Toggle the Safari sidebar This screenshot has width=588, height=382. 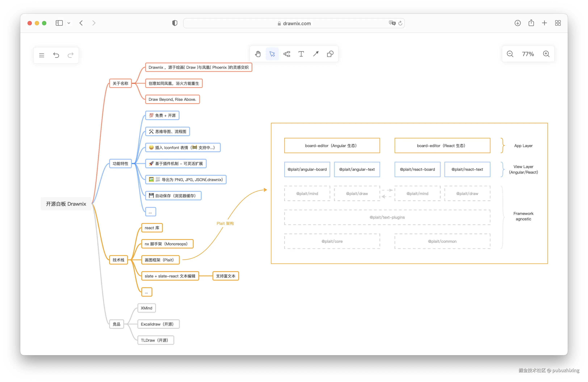pos(59,23)
